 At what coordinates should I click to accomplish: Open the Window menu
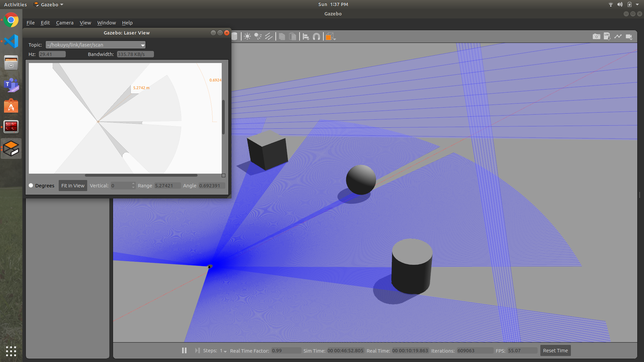coord(106,23)
